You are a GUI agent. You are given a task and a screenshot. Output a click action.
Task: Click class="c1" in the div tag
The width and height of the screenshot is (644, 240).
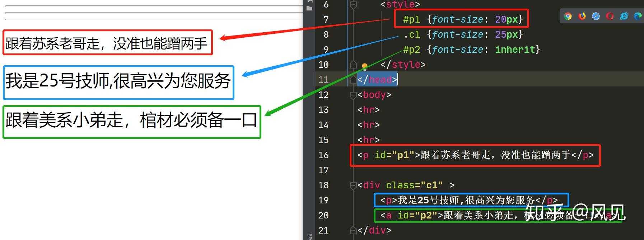coord(415,185)
